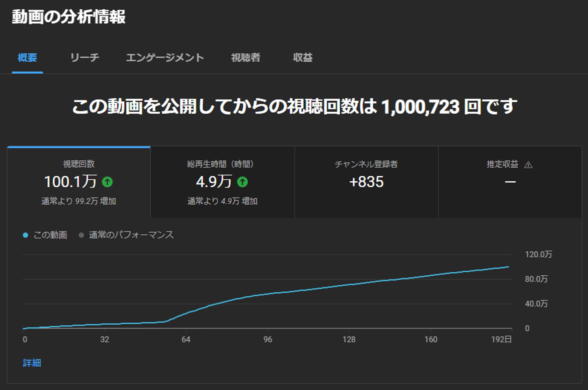Click the green increase arrow beside 視聴回数

point(108,182)
